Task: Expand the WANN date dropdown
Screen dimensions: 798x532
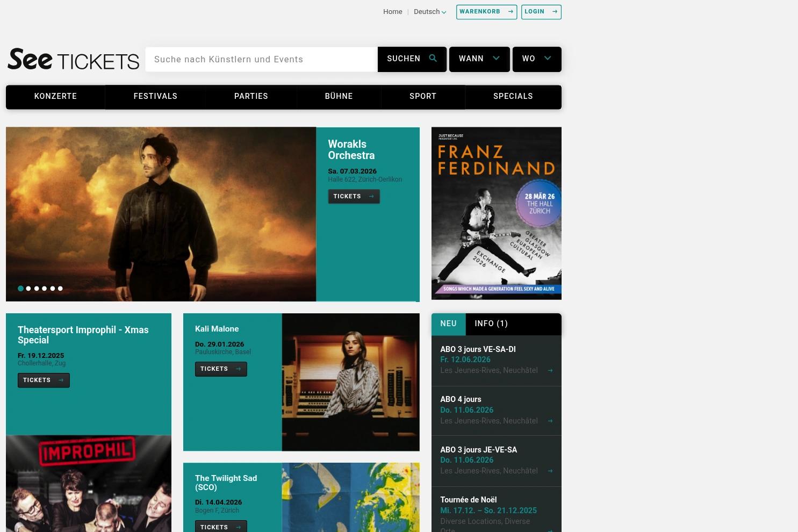Action: [479, 59]
